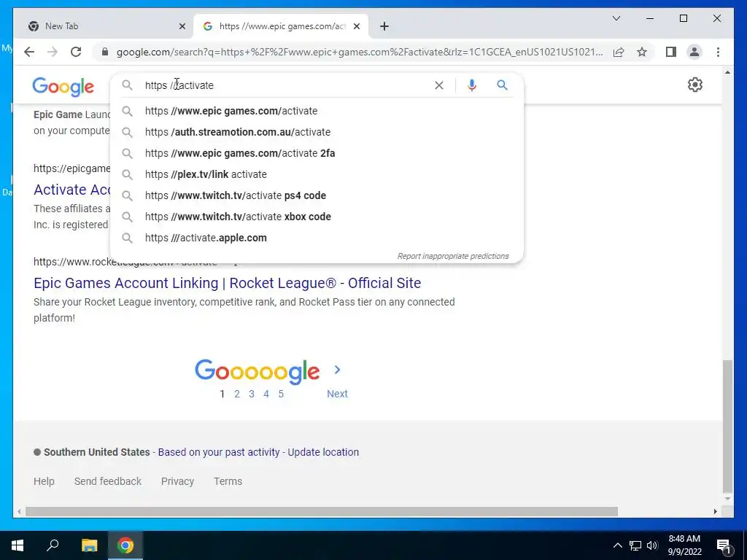Open Google quick settings gear
Viewport: 747px width, 560px height.
click(x=695, y=85)
